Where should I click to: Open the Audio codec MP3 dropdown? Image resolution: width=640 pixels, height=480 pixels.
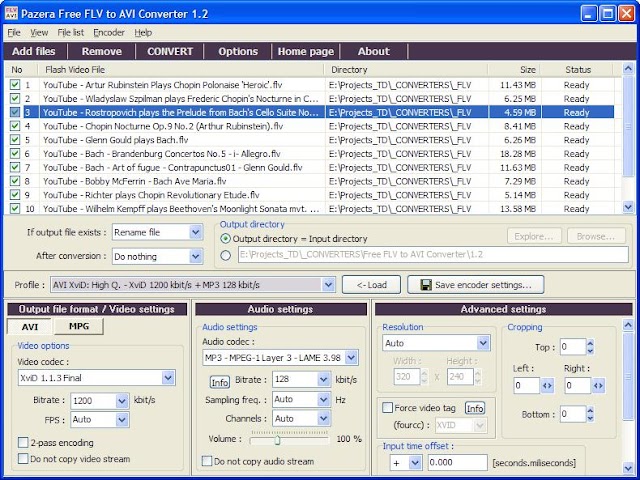click(351, 358)
